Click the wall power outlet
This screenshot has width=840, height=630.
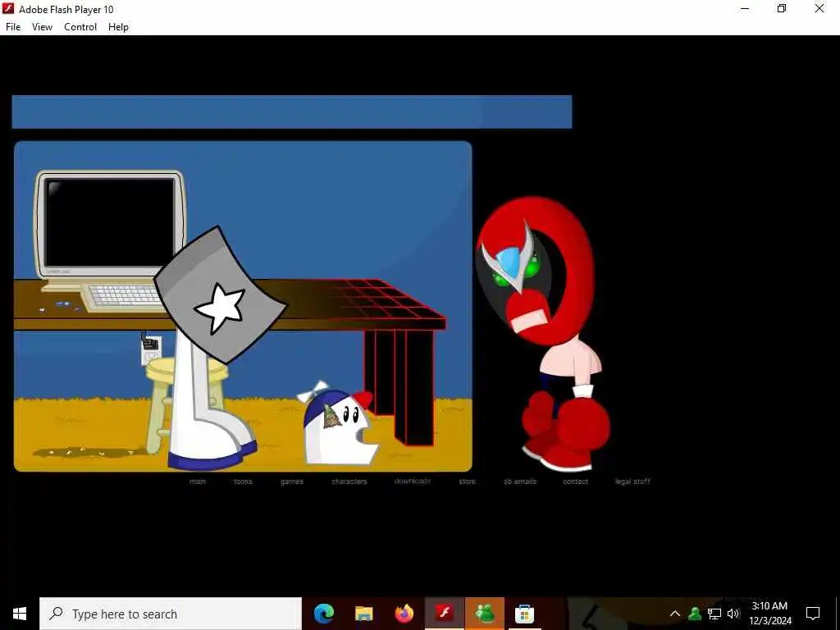click(151, 349)
